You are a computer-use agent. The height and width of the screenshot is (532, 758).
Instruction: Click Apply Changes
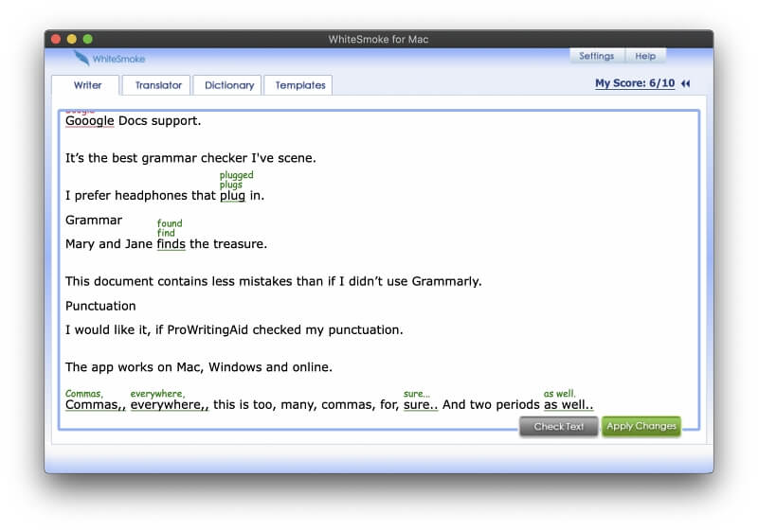pyautogui.click(x=641, y=426)
